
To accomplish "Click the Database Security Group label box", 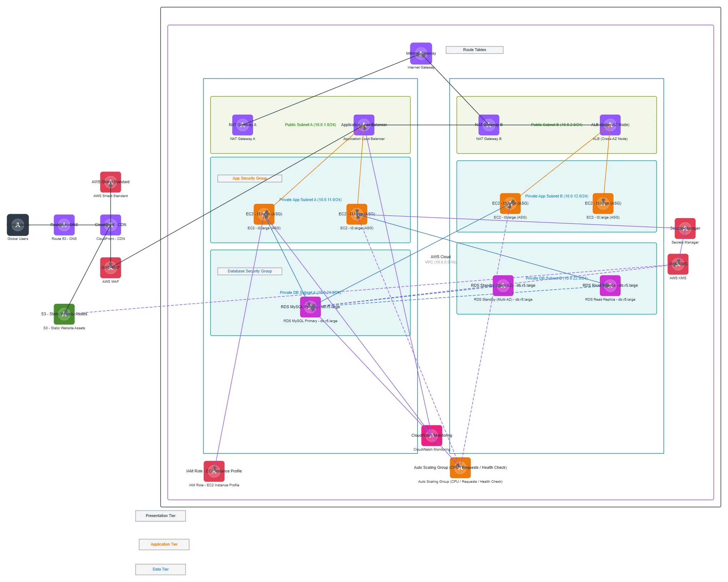I will click(x=250, y=271).
